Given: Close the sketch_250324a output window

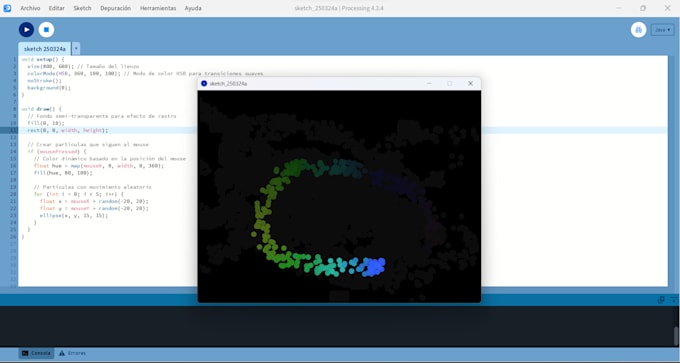Looking at the screenshot, I should [x=470, y=83].
